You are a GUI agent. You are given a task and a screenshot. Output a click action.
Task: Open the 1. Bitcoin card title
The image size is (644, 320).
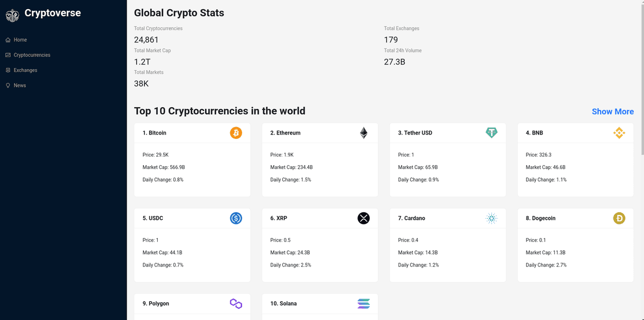coord(155,133)
